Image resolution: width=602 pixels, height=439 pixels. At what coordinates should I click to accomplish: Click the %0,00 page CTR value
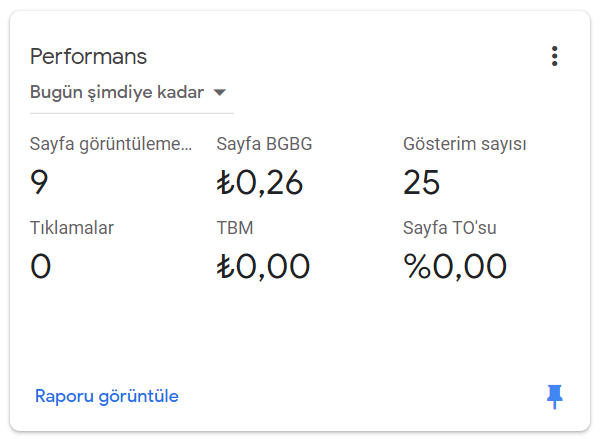point(455,266)
